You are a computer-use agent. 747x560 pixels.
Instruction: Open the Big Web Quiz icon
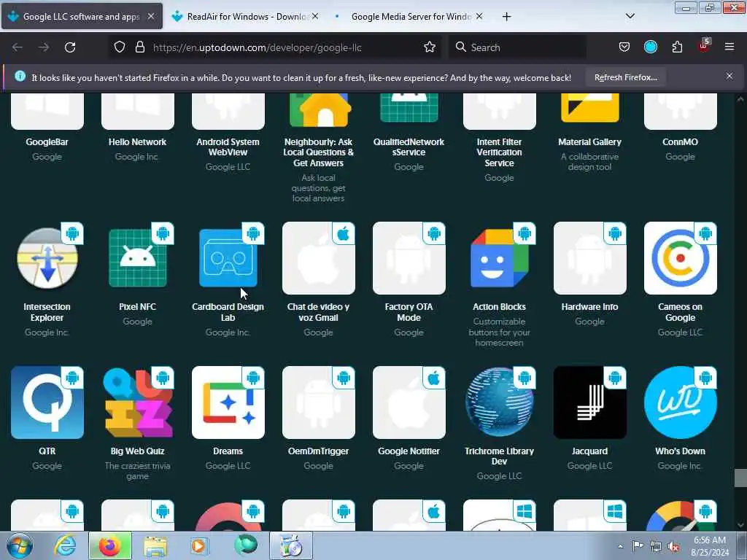(138, 402)
